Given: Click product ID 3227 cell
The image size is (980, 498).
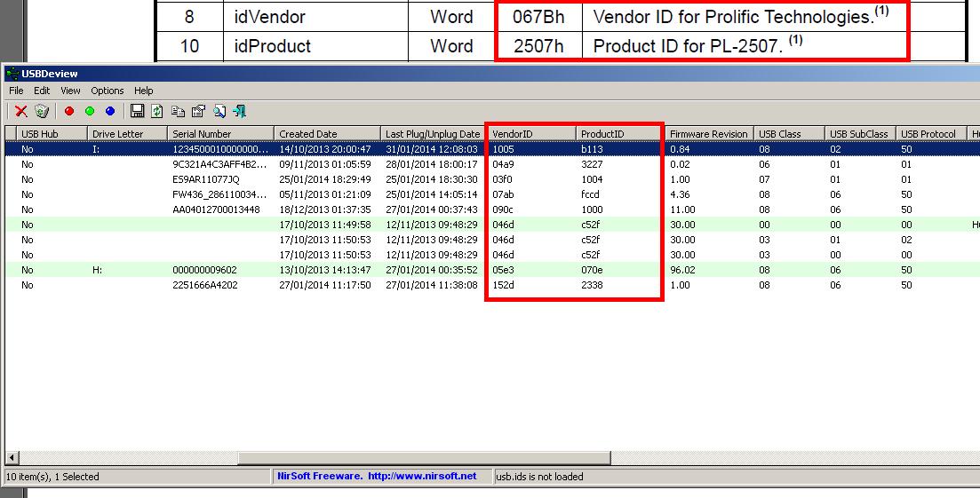Looking at the screenshot, I should coord(592,164).
